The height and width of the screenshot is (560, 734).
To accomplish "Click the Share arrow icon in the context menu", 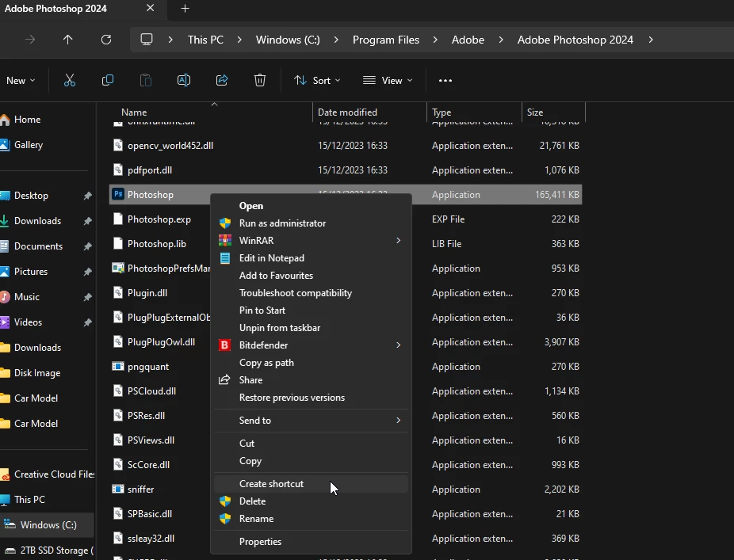I will click(x=224, y=380).
